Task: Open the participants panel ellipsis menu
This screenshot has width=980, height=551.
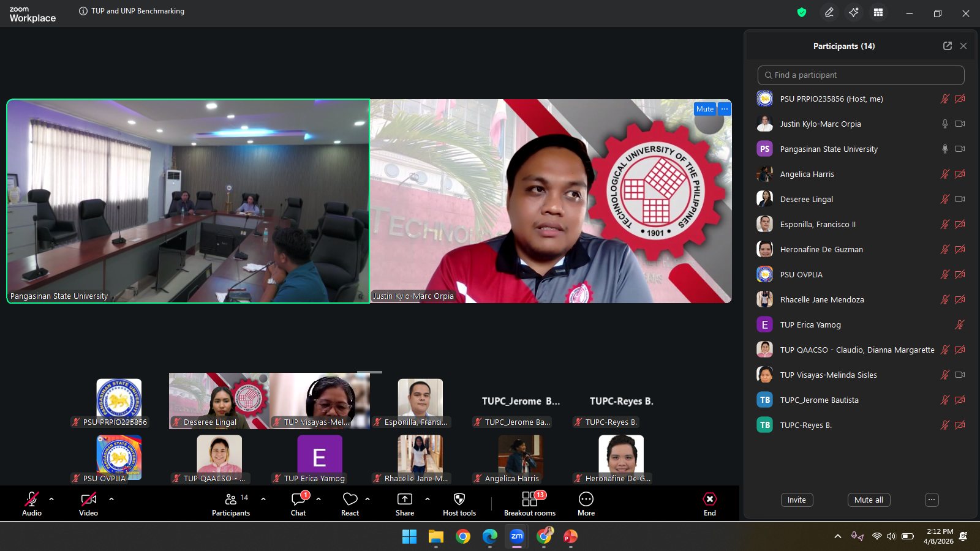Action: (931, 500)
